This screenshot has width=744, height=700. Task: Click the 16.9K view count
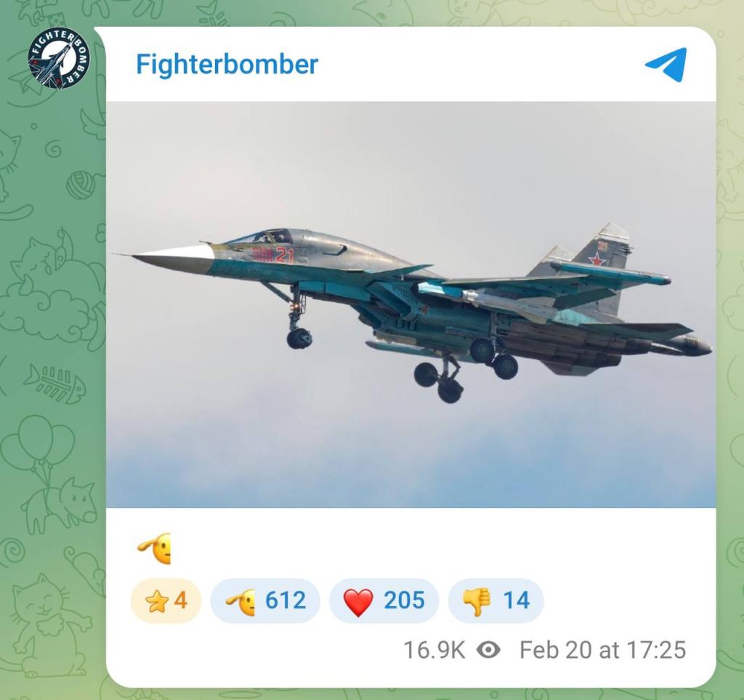[x=434, y=650]
